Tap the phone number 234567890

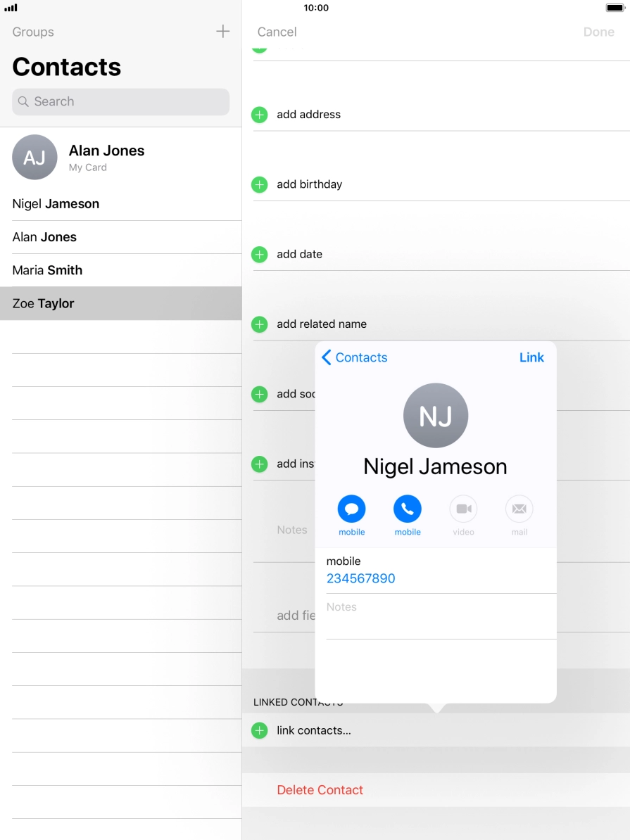(x=360, y=578)
